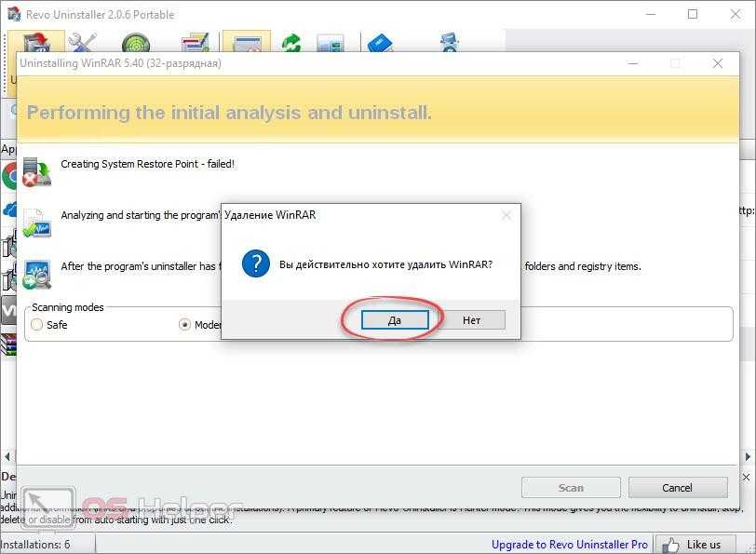
Task: Close the Удаление WinRAR dialog
Action: tap(506, 215)
